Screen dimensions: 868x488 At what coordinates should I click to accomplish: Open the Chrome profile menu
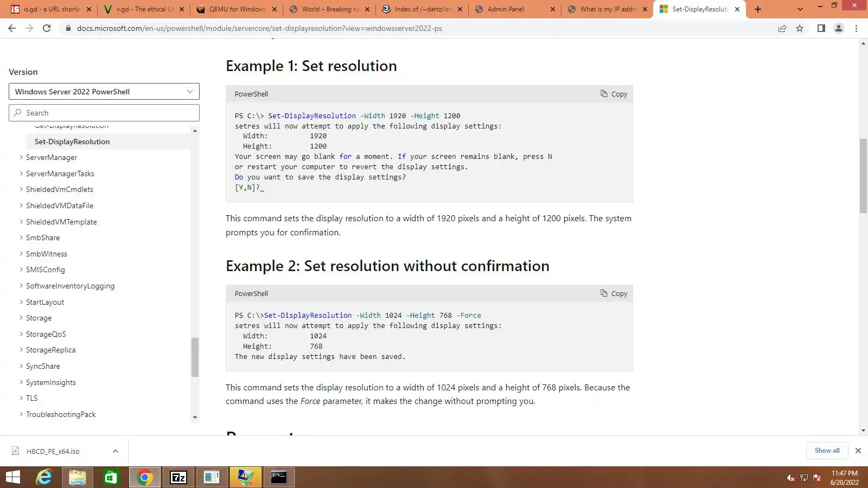pos(839,28)
